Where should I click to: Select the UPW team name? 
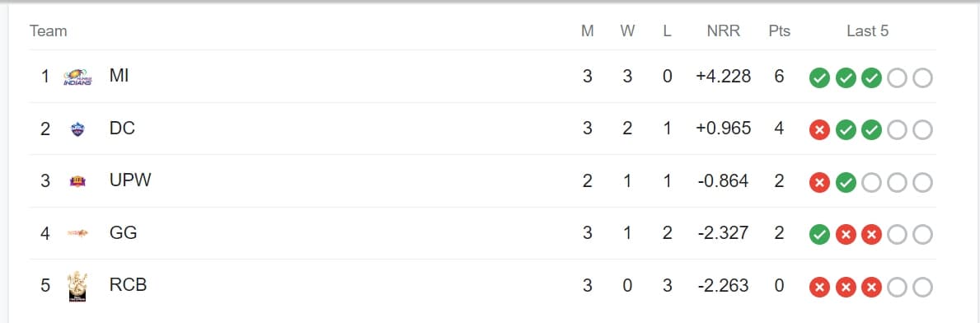point(130,180)
